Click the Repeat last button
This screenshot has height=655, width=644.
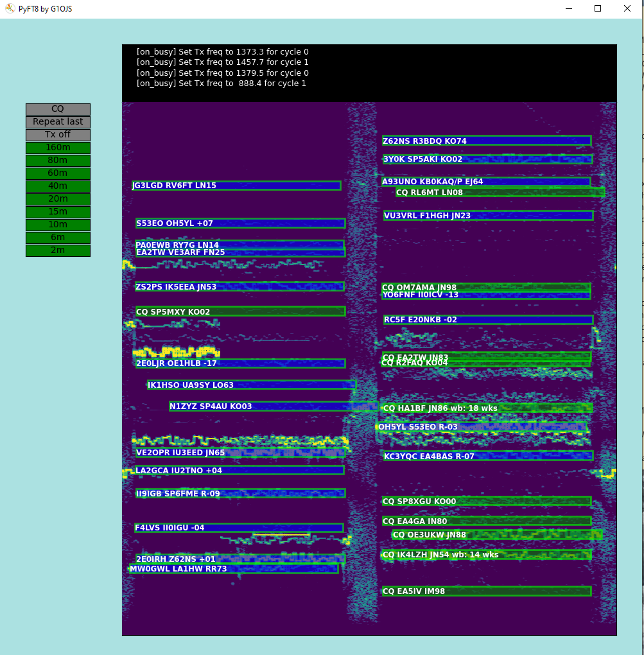tap(58, 122)
